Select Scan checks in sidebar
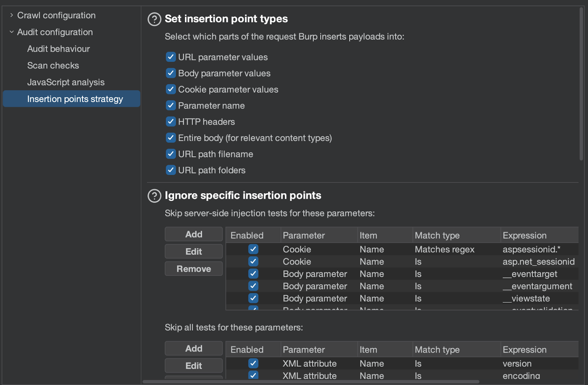 coord(53,65)
